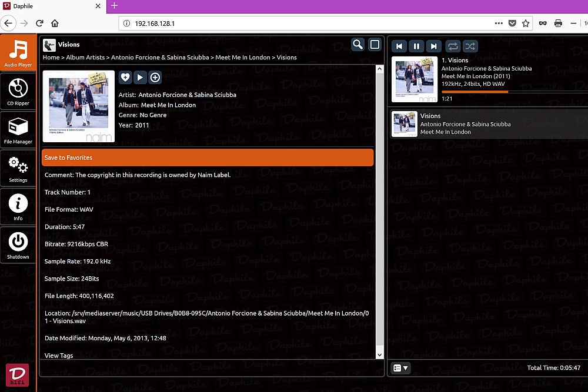
Task: Open the Audio Player section
Action: [x=18, y=53]
